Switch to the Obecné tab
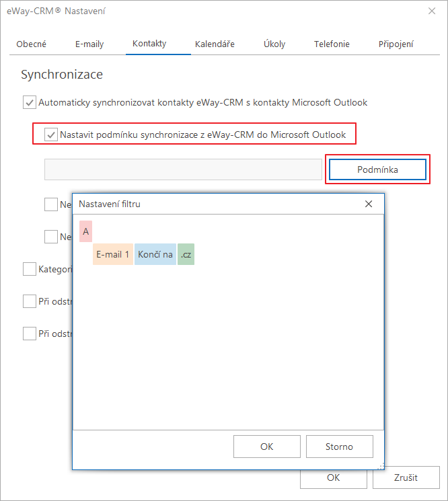Viewport: 448px width, 501px height. coord(32,44)
